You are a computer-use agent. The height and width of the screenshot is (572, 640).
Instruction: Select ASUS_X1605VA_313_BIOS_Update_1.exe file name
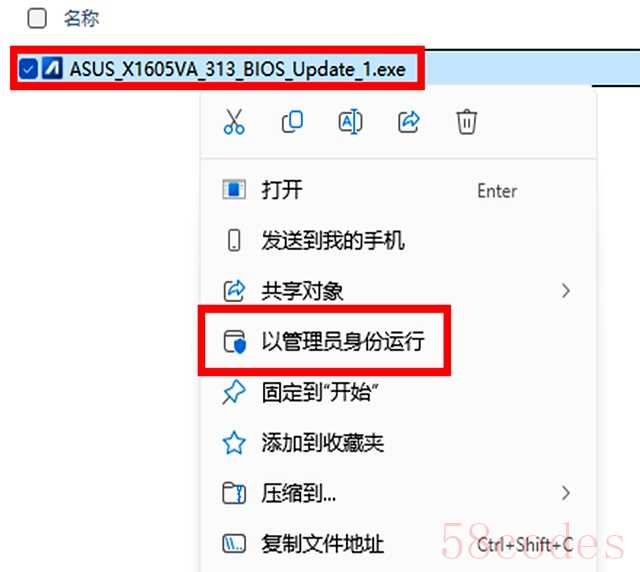(x=238, y=69)
